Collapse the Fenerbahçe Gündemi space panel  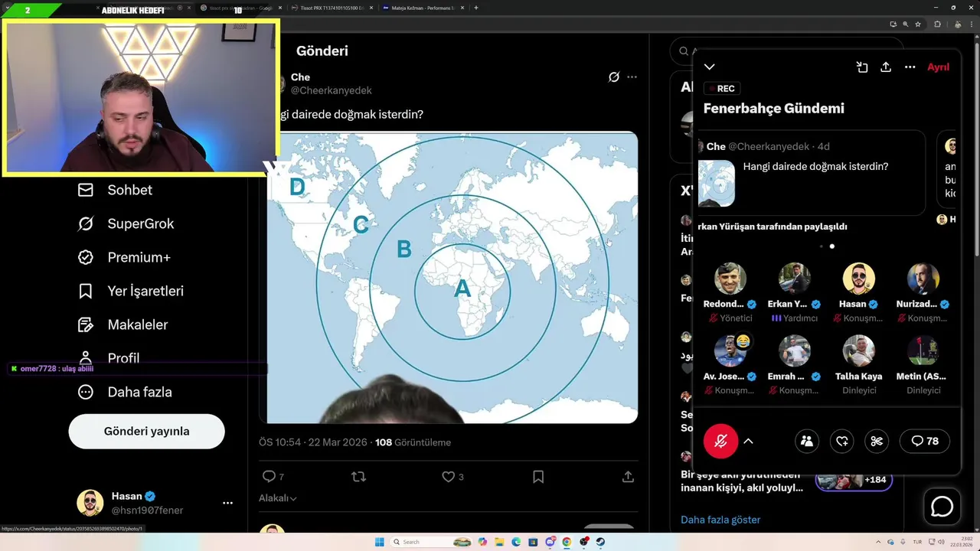tap(709, 67)
